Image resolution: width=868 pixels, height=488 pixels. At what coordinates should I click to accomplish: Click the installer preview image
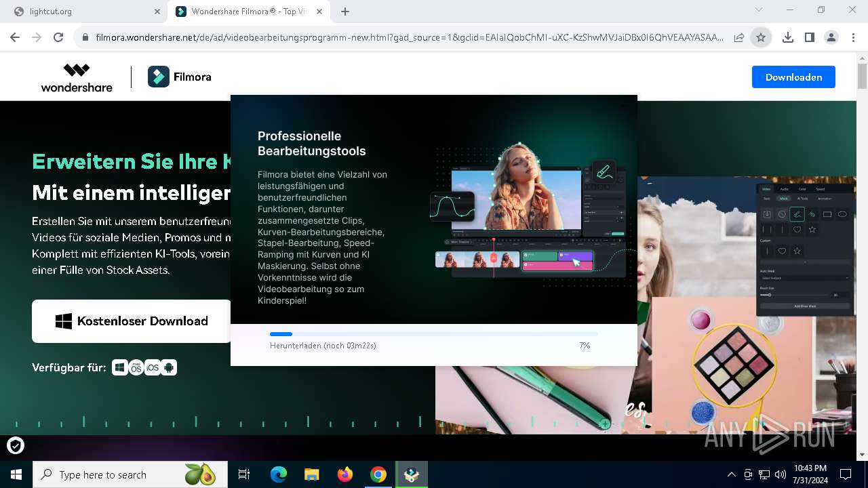pyautogui.click(x=532, y=210)
